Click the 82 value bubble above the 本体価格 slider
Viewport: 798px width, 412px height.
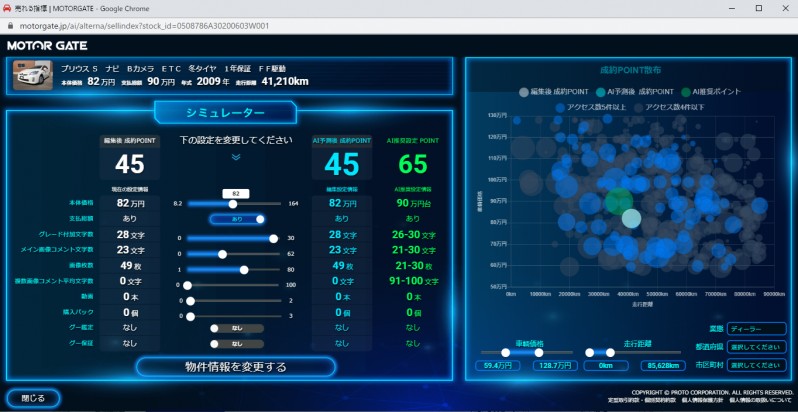(x=236, y=193)
